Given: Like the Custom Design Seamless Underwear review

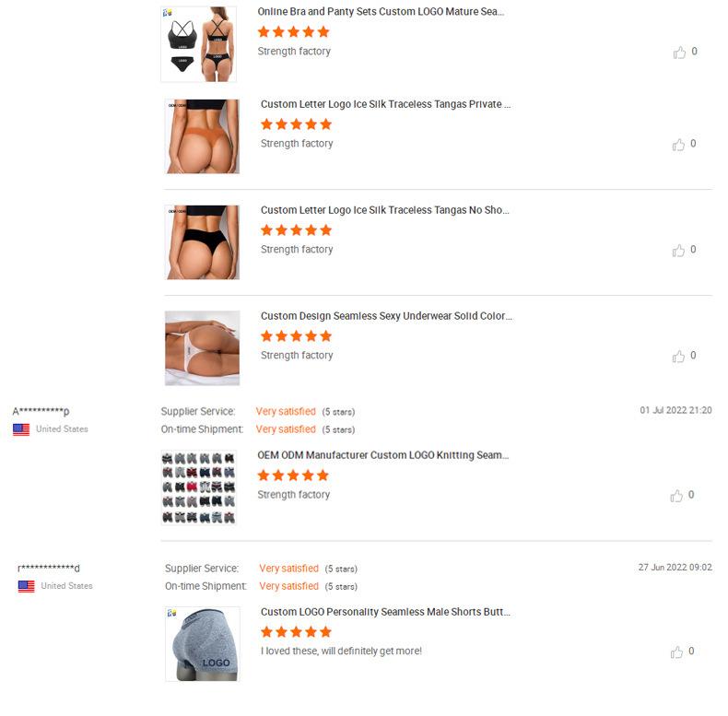Looking at the screenshot, I should (x=678, y=356).
